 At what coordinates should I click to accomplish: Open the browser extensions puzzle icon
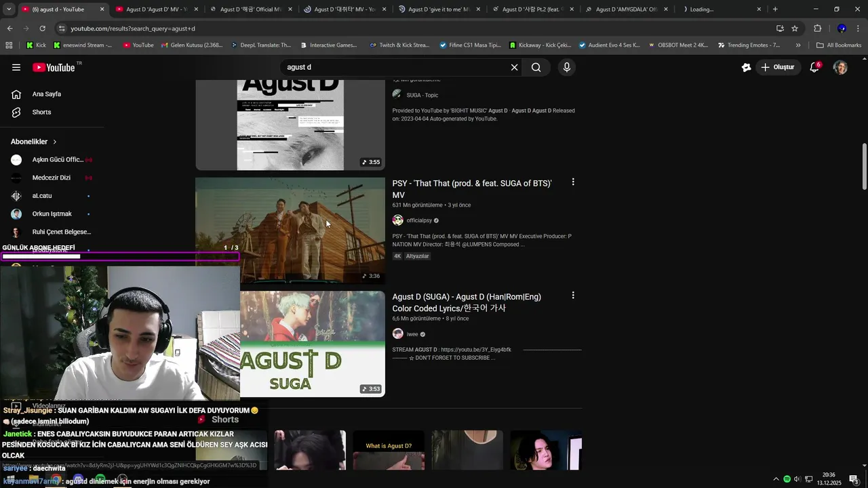click(x=817, y=28)
